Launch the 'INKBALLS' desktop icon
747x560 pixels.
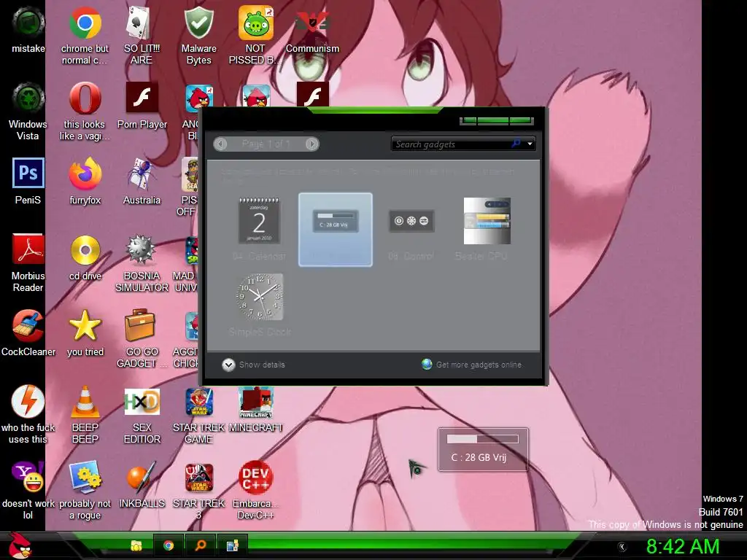[x=142, y=485]
